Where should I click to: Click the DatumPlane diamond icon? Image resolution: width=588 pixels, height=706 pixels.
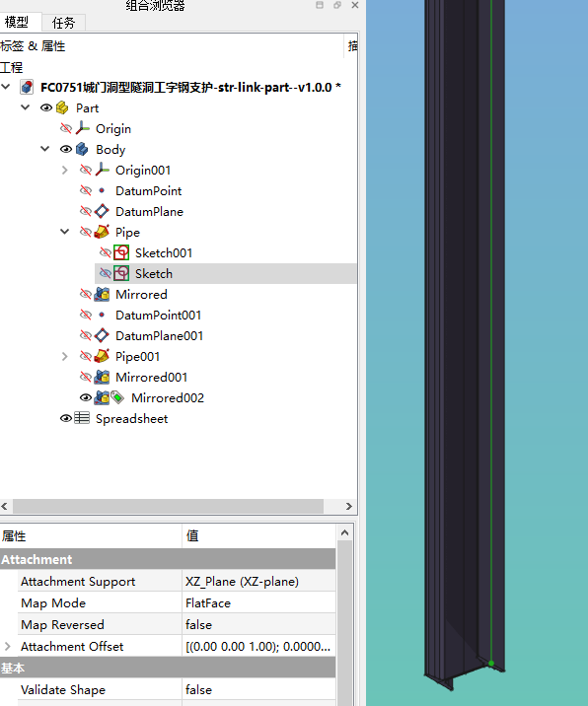tap(102, 211)
